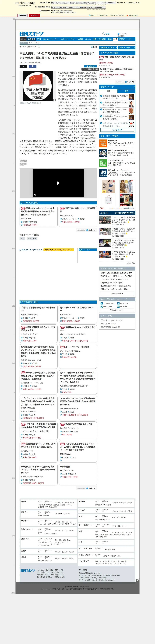Open the 大相撲 navigation menu item

click(x=80, y=39)
